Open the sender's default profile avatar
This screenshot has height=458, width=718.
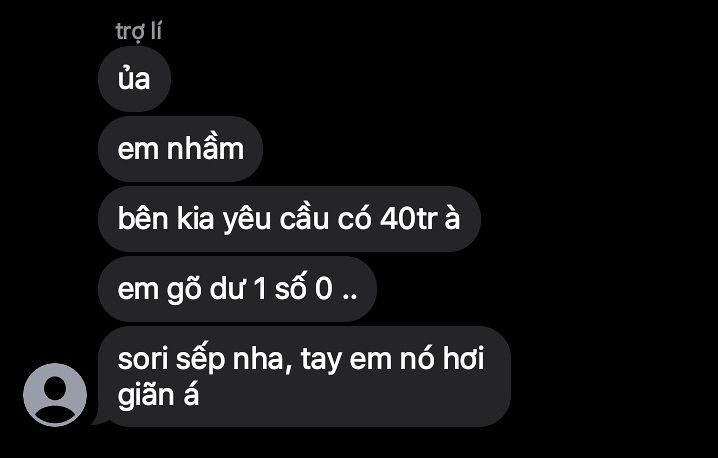pyautogui.click(x=55, y=395)
